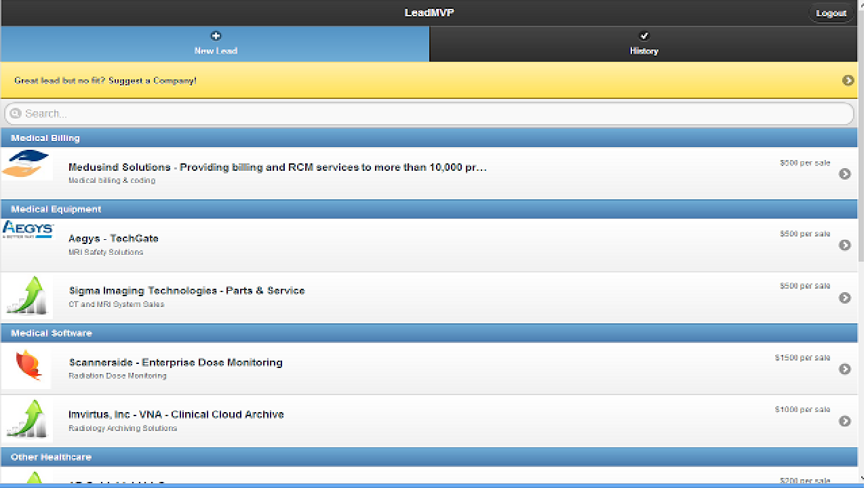Click 'Radiation Dose Monitoring' subtitle
This screenshot has width=868, height=488.
(117, 375)
